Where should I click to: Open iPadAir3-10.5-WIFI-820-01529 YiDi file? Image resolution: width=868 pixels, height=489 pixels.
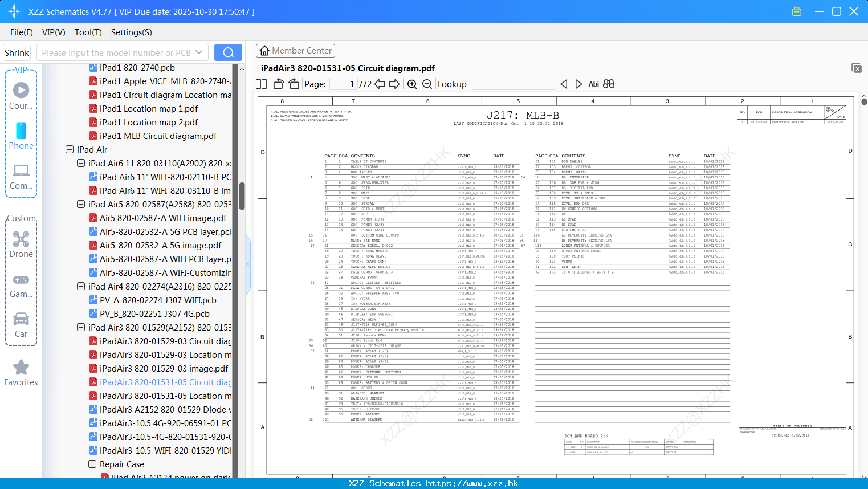pos(160,450)
